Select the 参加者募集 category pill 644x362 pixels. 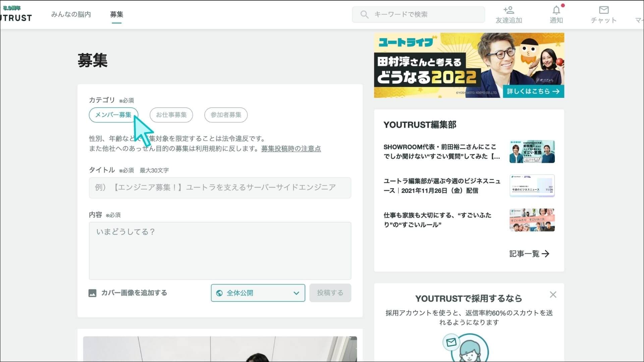226,115
